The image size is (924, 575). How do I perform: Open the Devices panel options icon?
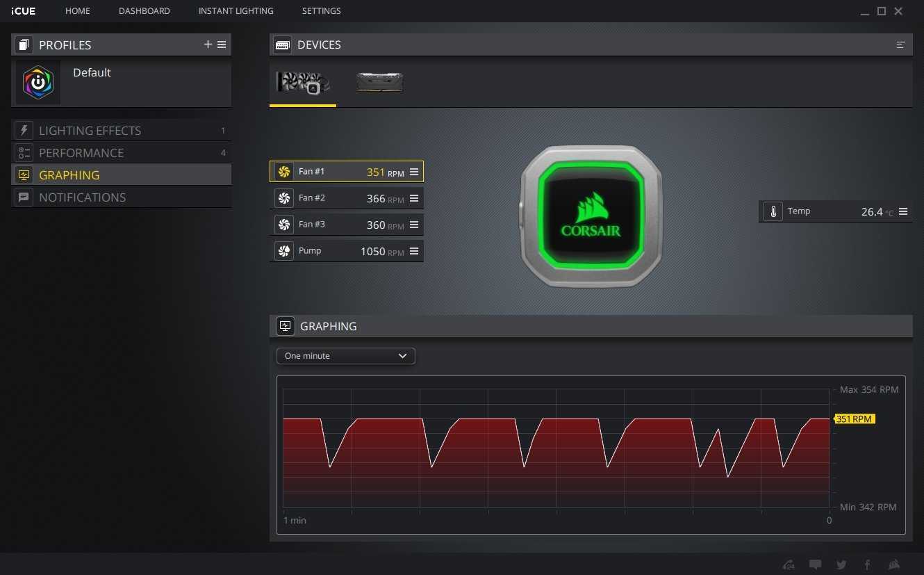point(900,45)
